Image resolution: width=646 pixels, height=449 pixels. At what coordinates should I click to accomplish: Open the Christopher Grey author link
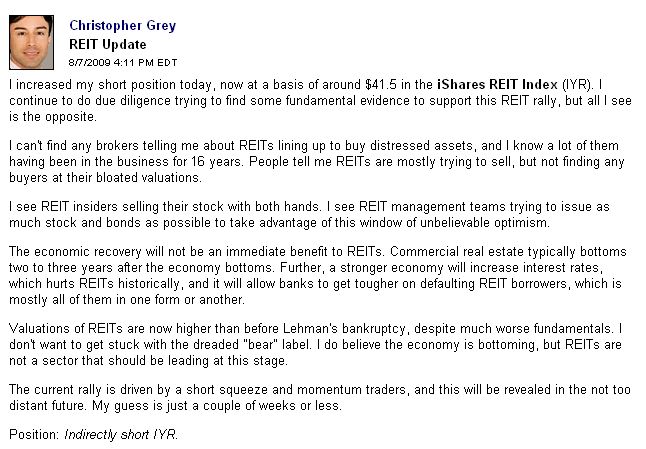123,24
